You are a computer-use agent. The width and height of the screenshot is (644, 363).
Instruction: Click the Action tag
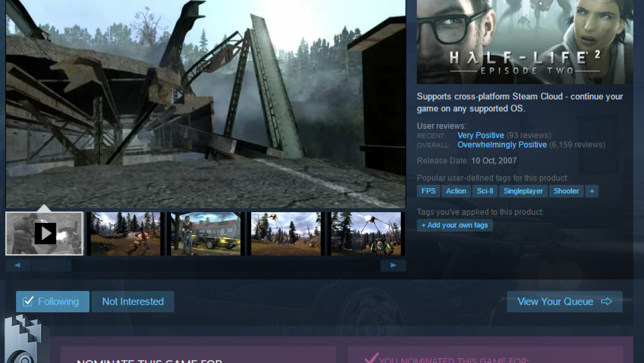click(x=456, y=191)
